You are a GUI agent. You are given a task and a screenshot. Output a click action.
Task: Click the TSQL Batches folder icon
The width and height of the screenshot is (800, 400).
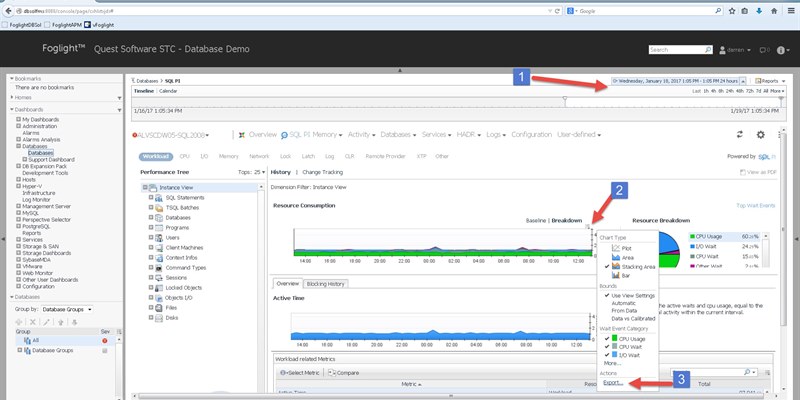tap(158, 208)
